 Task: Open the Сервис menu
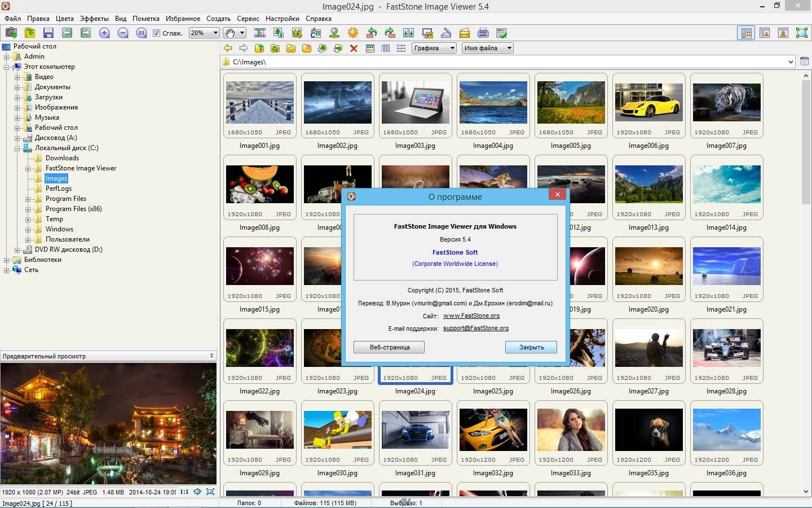[248, 19]
